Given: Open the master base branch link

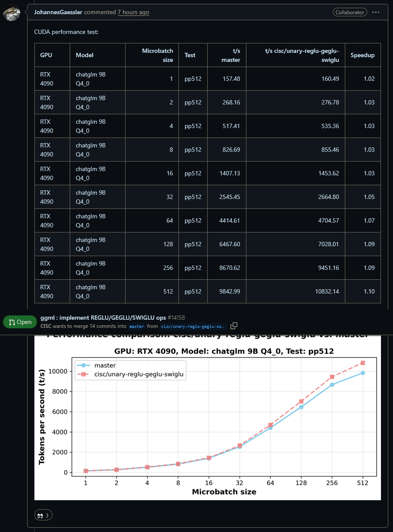Looking at the screenshot, I should click(137, 326).
